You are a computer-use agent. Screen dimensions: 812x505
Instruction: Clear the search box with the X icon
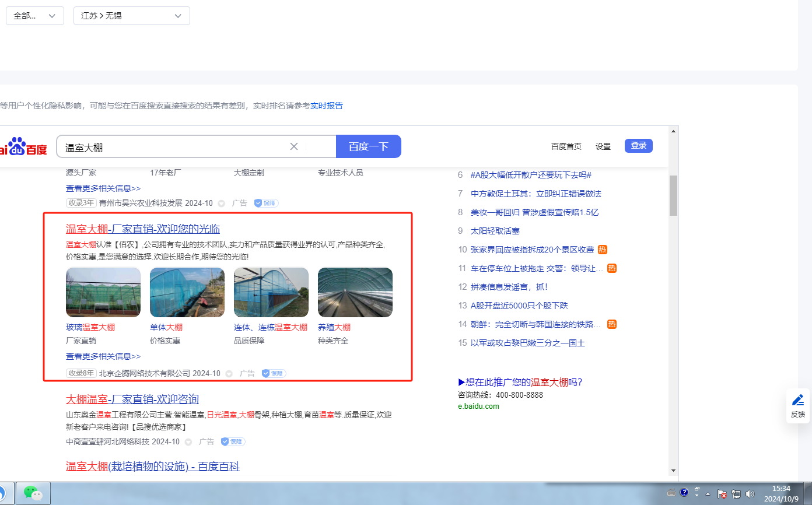pos(294,146)
